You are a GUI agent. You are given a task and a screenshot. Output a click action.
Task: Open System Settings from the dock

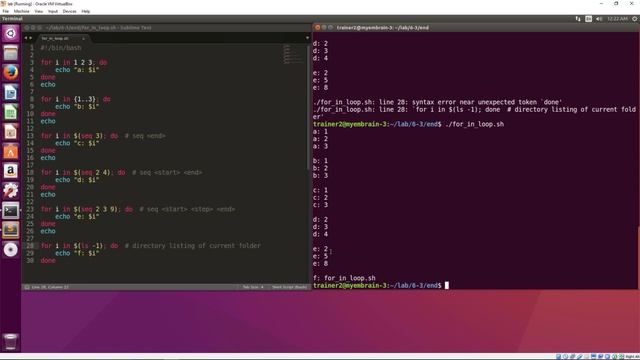click(x=10, y=191)
